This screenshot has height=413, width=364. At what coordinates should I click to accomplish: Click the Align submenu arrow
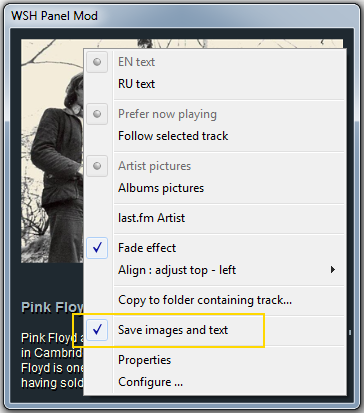[333, 270]
